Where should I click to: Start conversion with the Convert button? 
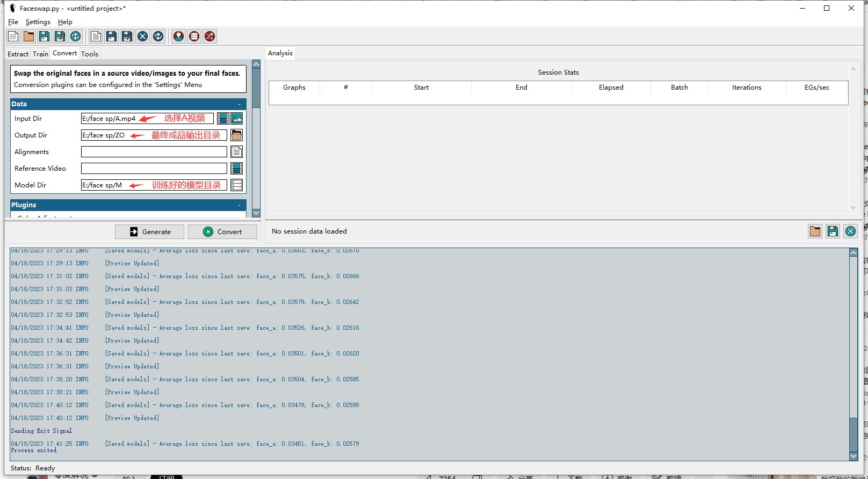coord(223,232)
